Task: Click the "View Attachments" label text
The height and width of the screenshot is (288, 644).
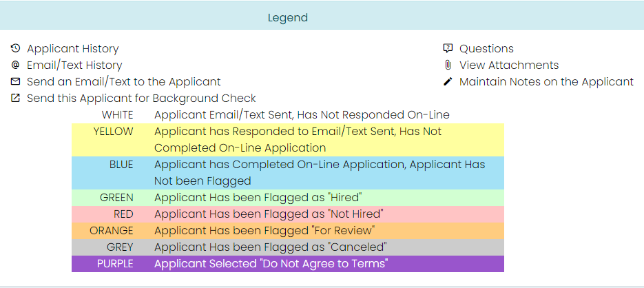Action: click(509, 65)
